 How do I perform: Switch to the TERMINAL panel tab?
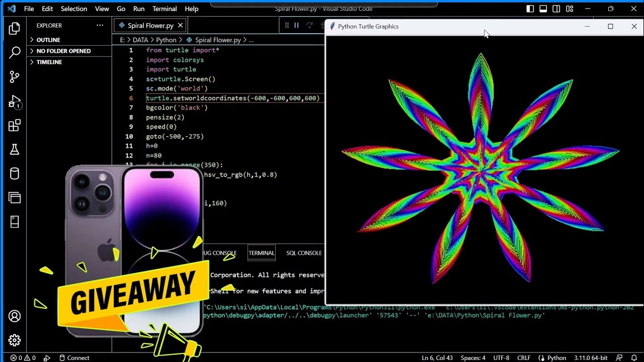[x=261, y=253]
